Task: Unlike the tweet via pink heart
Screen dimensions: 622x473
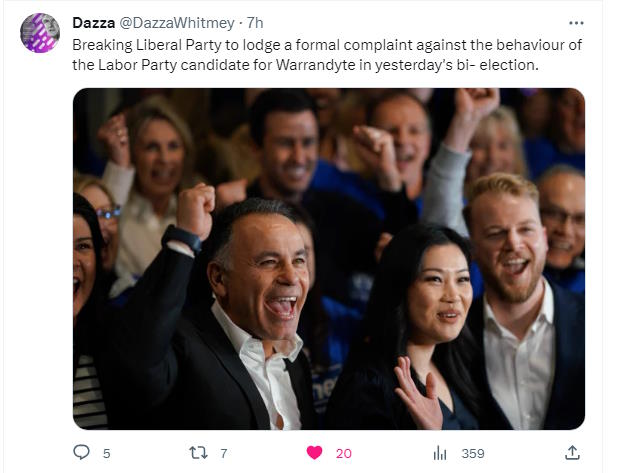Action: tap(314, 453)
